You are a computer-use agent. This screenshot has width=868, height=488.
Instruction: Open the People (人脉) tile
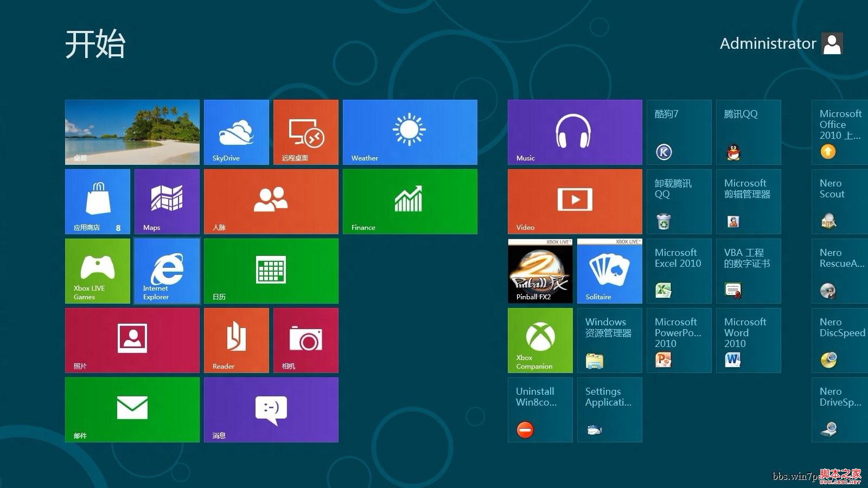271,202
